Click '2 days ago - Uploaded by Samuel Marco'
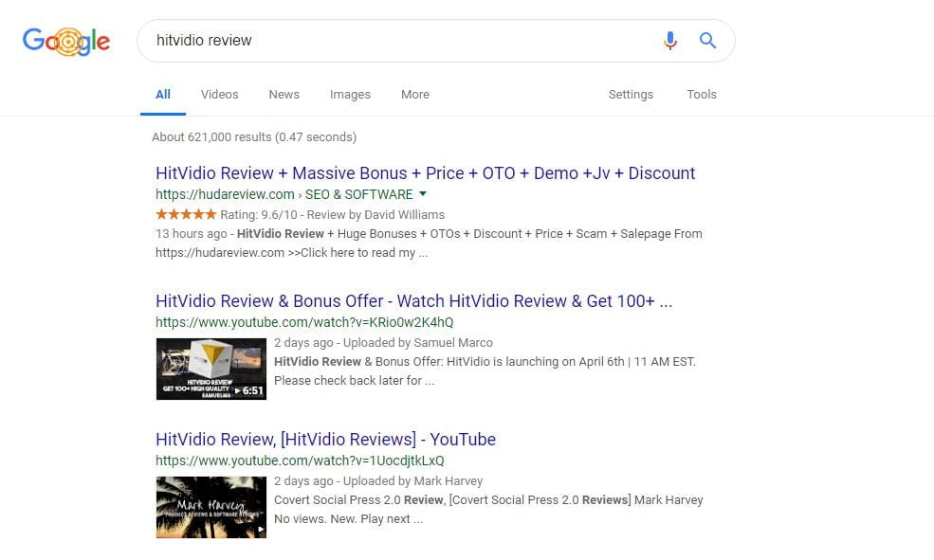Viewport: 934px width, 560px height. [x=383, y=343]
